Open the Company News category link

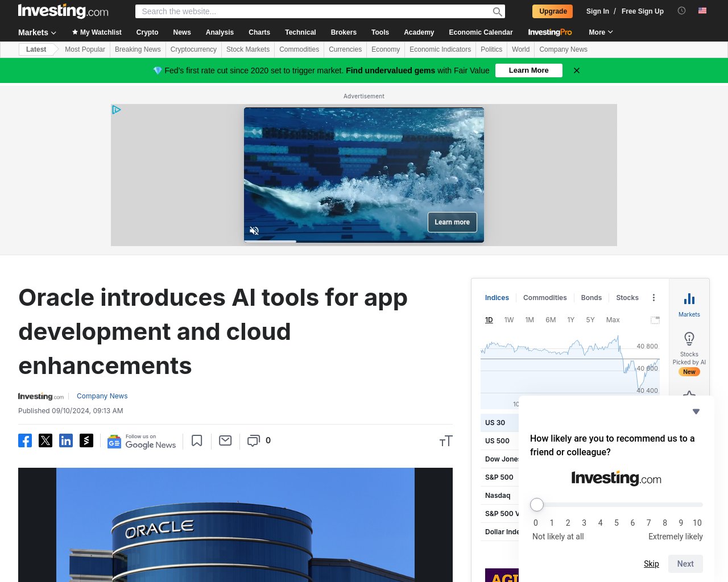pos(102,396)
